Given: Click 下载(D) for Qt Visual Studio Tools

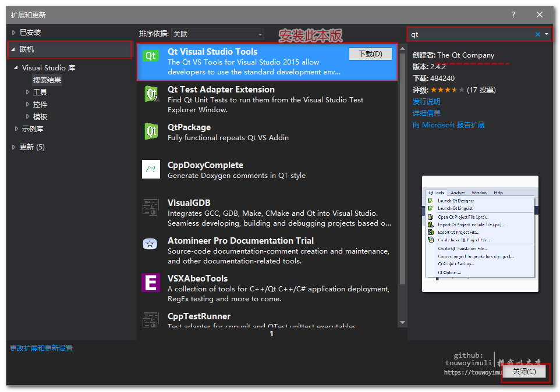Looking at the screenshot, I should click(370, 54).
